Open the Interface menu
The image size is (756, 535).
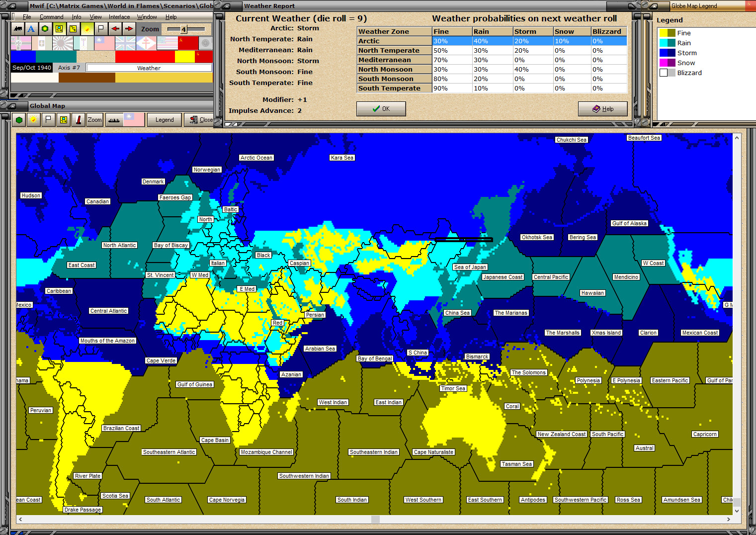(x=119, y=17)
